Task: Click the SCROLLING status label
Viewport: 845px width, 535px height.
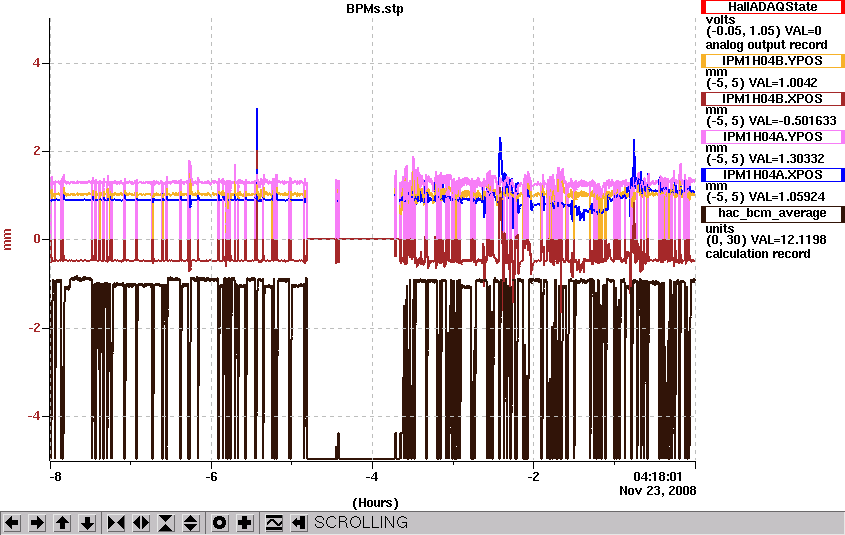Action: [361, 523]
